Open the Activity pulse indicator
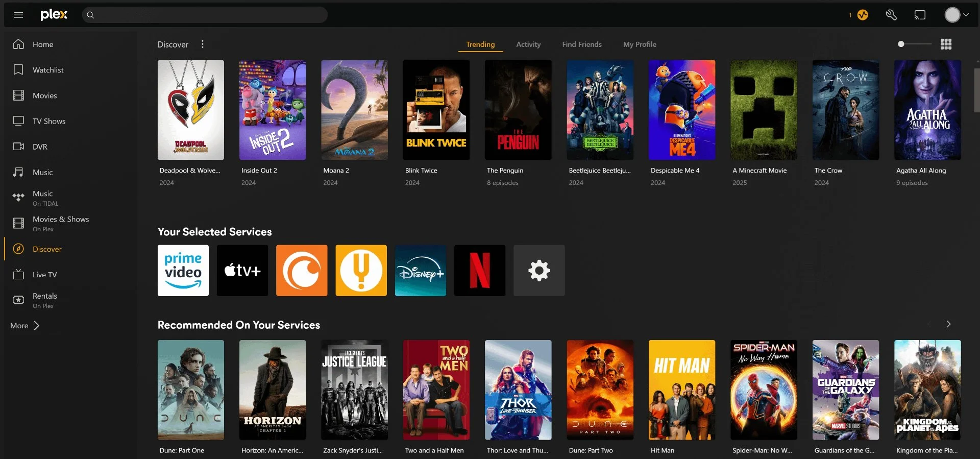This screenshot has height=459, width=980. point(863,15)
